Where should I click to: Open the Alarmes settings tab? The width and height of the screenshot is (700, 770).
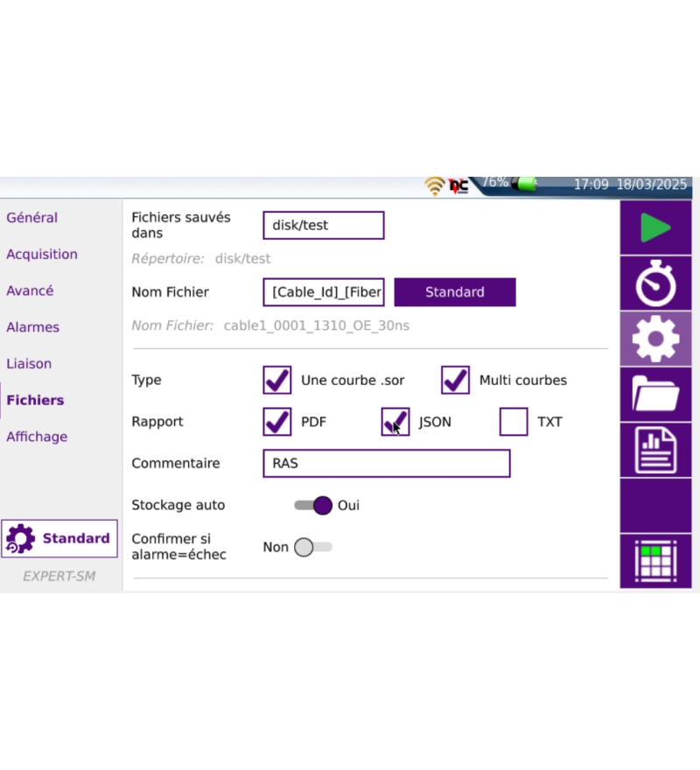click(33, 327)
